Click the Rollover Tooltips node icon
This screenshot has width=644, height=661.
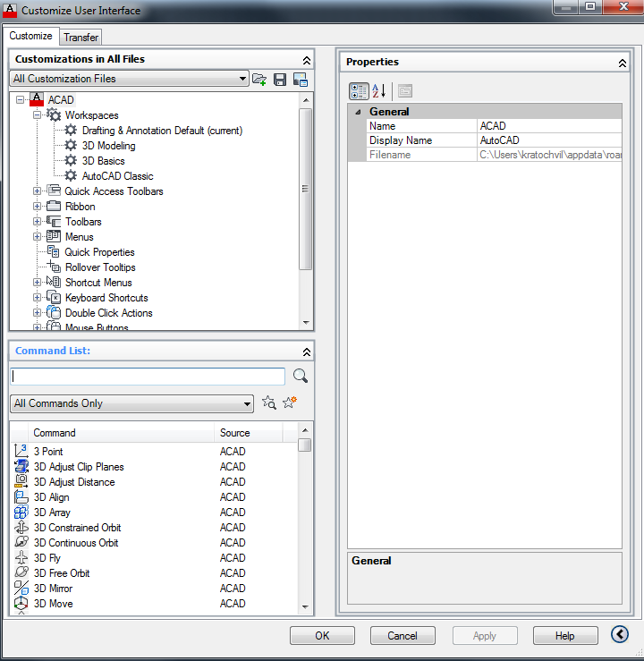tap(54, 267)
